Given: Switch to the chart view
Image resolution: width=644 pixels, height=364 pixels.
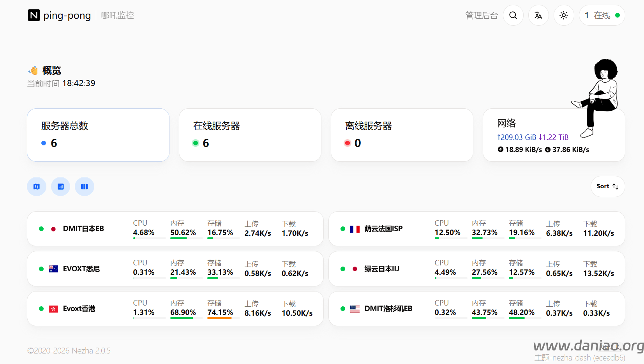Looking at the screenshot, I should click(x=60, y=186).
